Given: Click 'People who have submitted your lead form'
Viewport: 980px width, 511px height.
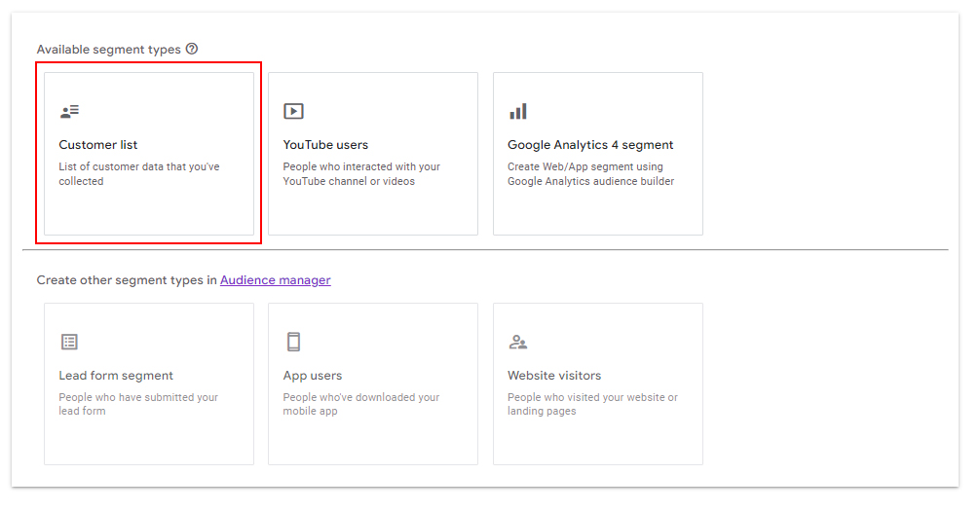Looking at the screenshot, I should [138, 404].
